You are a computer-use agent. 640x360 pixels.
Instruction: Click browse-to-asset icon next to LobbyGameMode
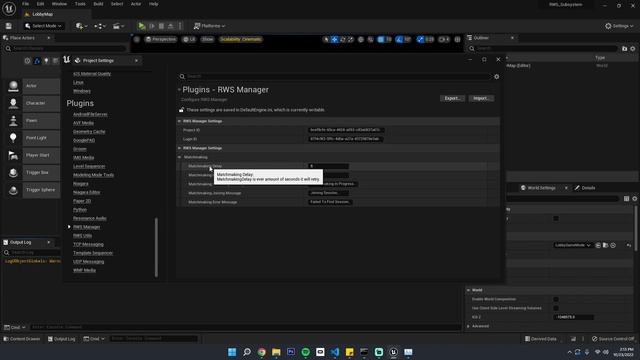605,245
